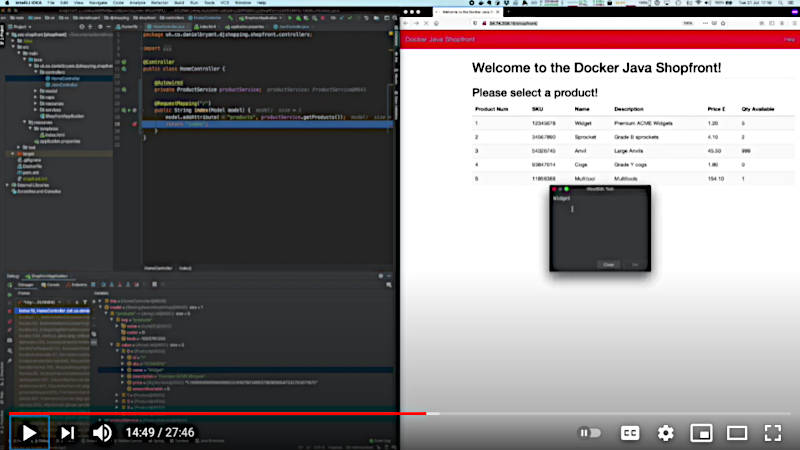This screenshot has width=800, height=450.
Task: Toggle theater mode view
Action: point(737,433)
